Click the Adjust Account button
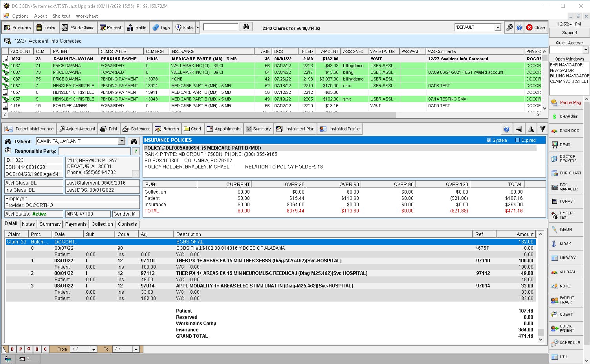The height and width of the screenshot is (364, 590). [x=77, y=129]
